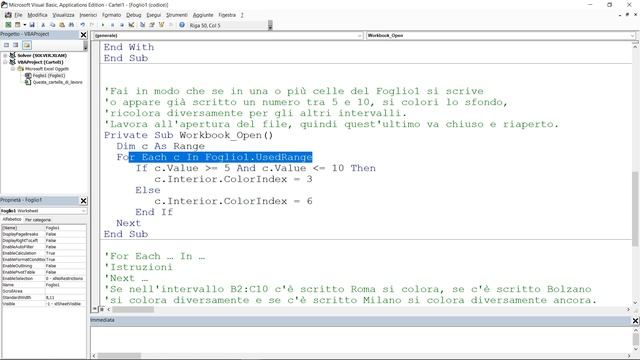Click the Undo arrow icon
Screen dimensions: 640x360
coord(82,25)
